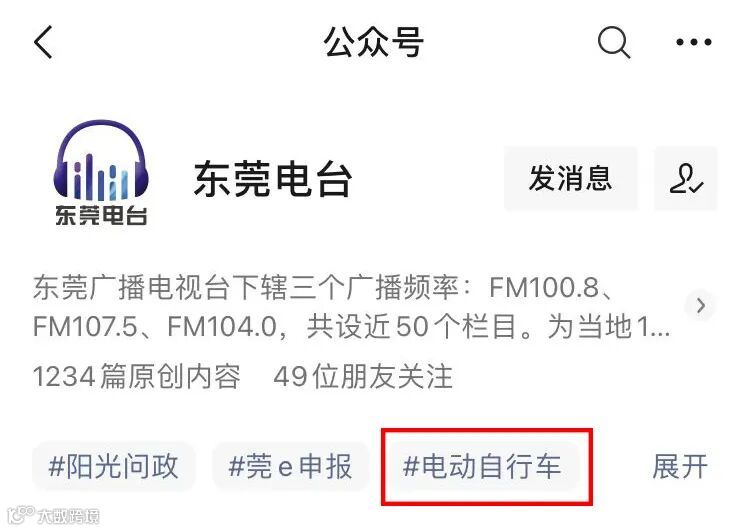Tap the back arrow icon
The image size is (750, 531).
(43, 42)
